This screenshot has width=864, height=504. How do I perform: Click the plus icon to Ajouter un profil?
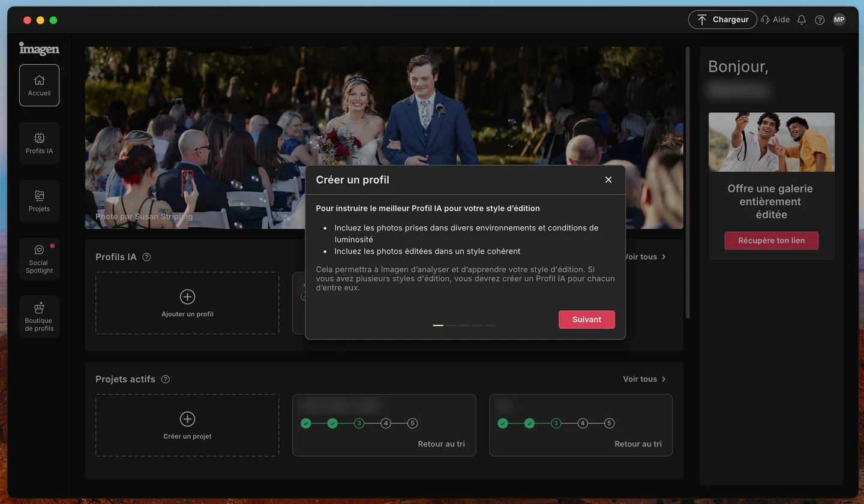187,296
